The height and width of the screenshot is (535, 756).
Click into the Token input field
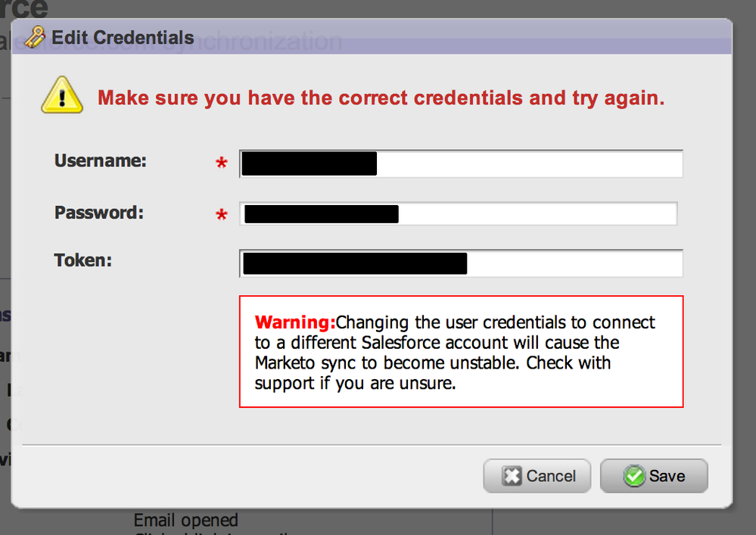pos(574,263)
